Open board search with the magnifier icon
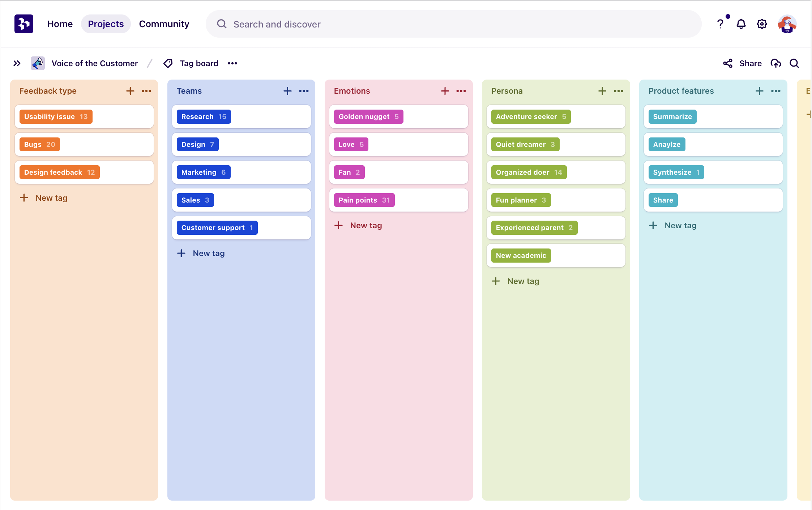Image resolution: width=812 pixels, height=510 pixels. (x=794, y=63)
